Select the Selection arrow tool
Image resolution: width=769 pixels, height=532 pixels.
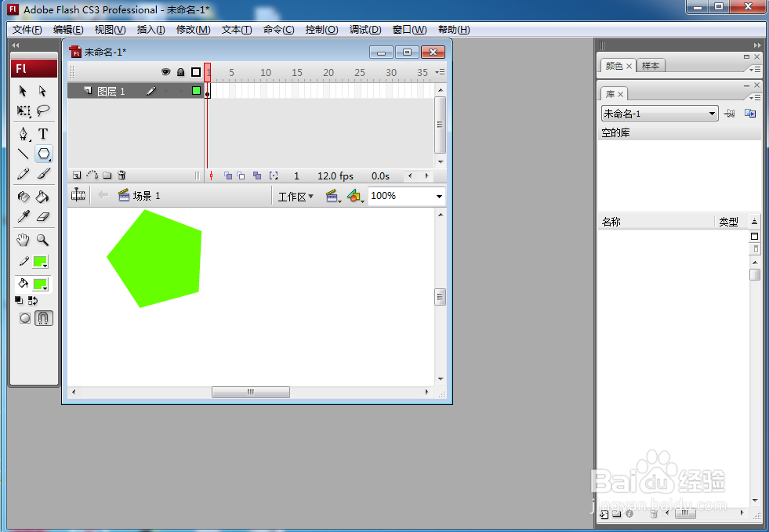point(23,91)
